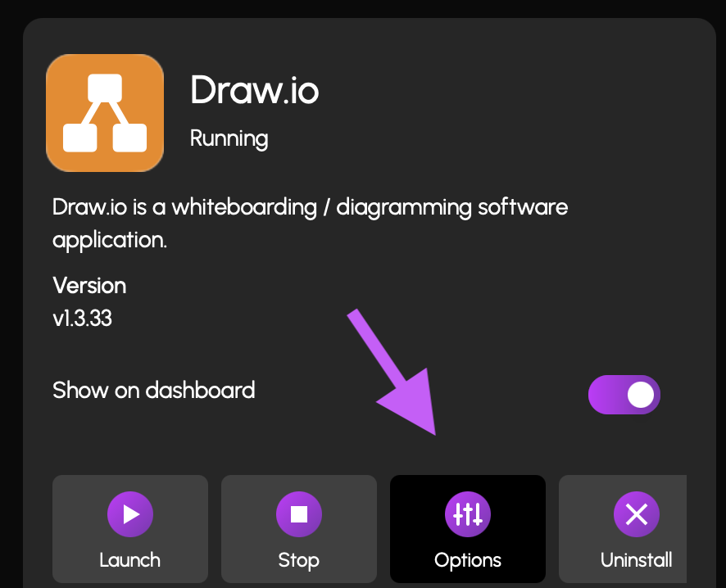The width and height of the screenshot is (726, 588).
Task: Click the Launch button label
Action: point(130,560)
